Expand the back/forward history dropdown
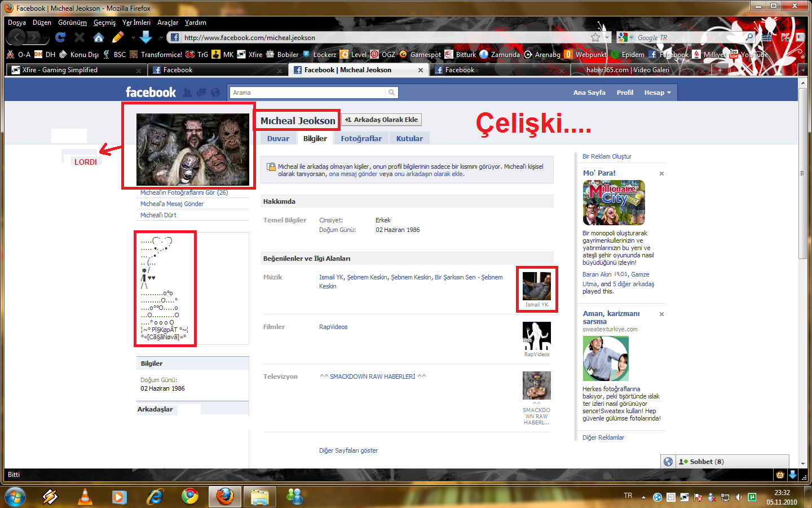This screenshot has height=508, width=812. coord(46,38)
